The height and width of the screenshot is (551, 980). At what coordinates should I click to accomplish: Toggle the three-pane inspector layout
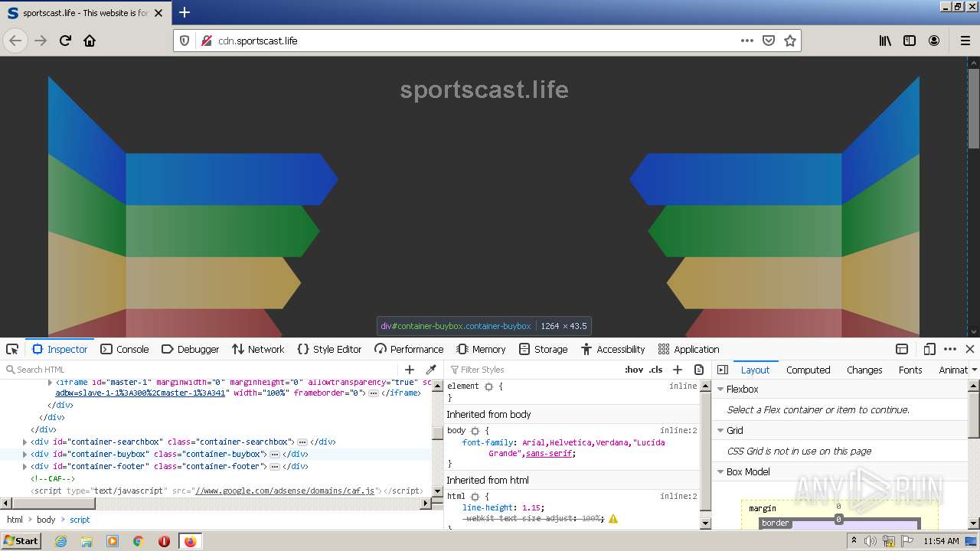click(723, 370)
